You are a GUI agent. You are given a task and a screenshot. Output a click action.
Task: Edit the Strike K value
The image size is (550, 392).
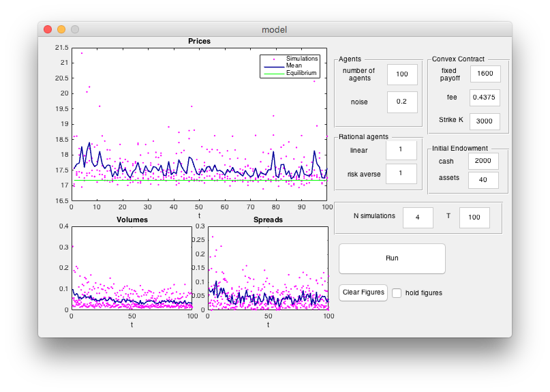[485, 121]
